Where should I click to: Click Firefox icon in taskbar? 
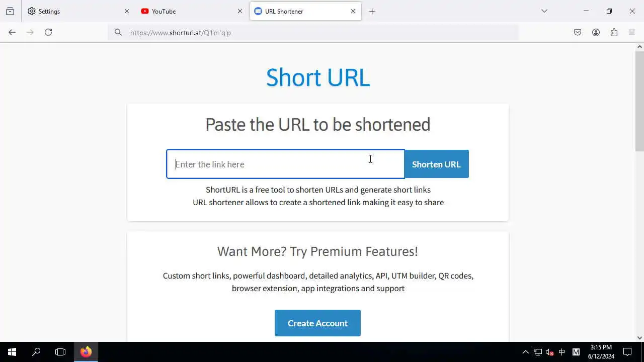86,352
